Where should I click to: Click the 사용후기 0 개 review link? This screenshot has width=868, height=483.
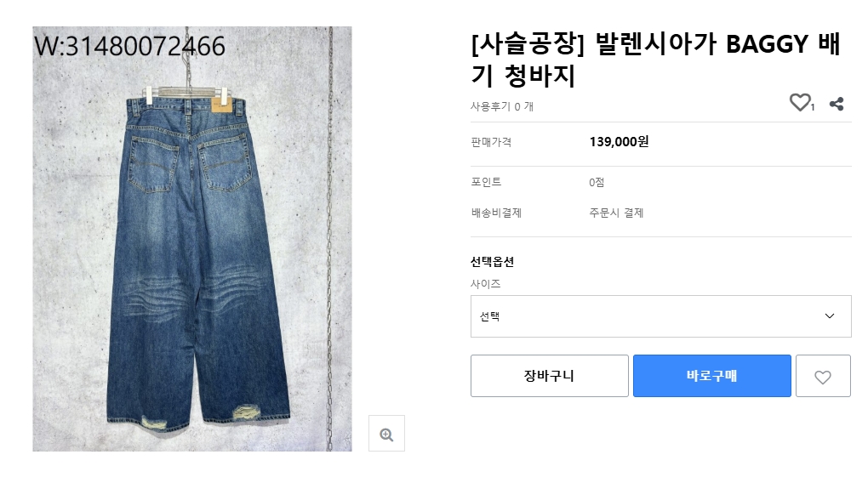pos(501,106)
